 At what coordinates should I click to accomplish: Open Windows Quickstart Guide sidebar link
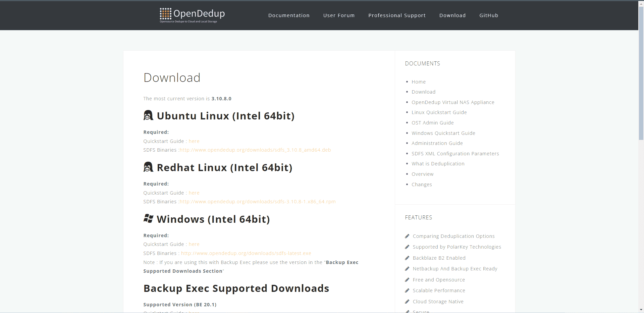(x=443, y=133)
